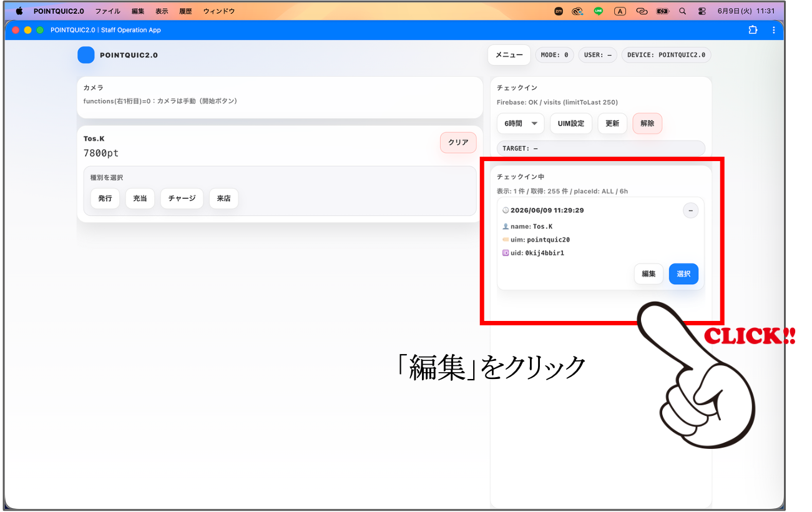Click timestamp 2026/06/09 11:29:29

[x=547, y=210]
